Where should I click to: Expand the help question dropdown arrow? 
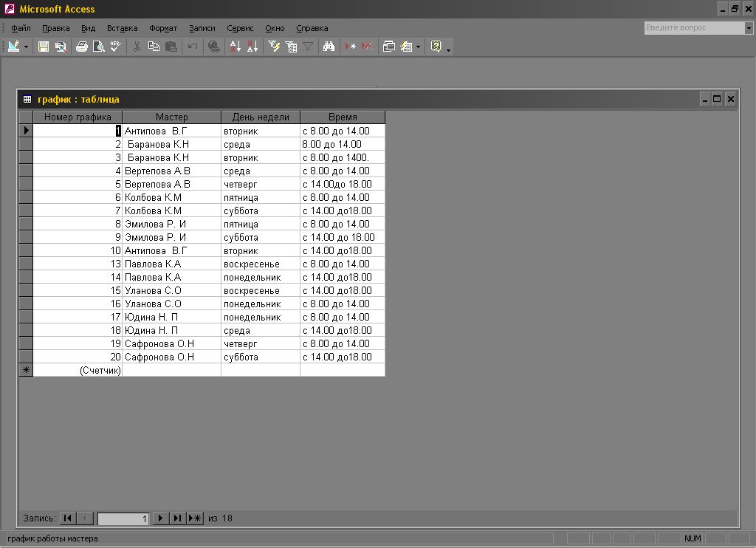coord(749,28)
